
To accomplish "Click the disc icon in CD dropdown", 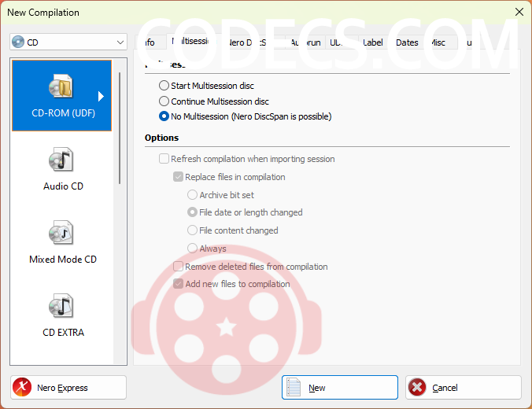I will (18, 42).
